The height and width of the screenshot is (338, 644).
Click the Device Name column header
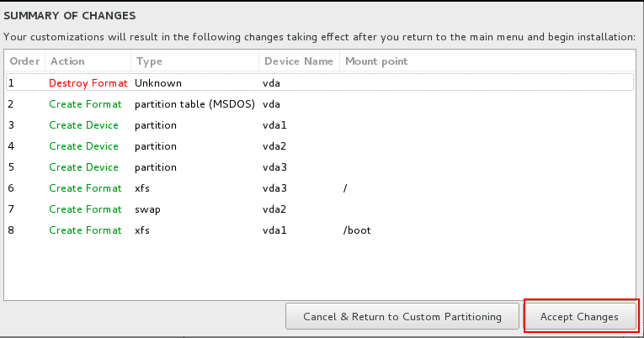pos(298,61)
